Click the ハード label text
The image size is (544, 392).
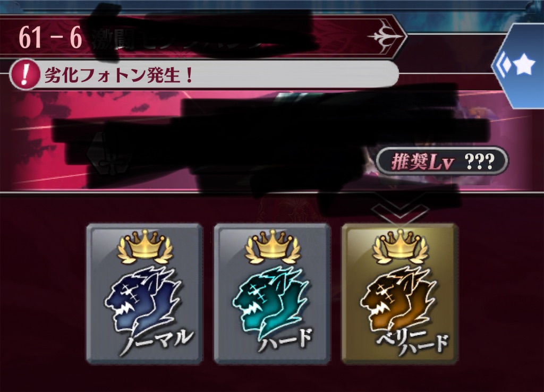tap(285, 339)
